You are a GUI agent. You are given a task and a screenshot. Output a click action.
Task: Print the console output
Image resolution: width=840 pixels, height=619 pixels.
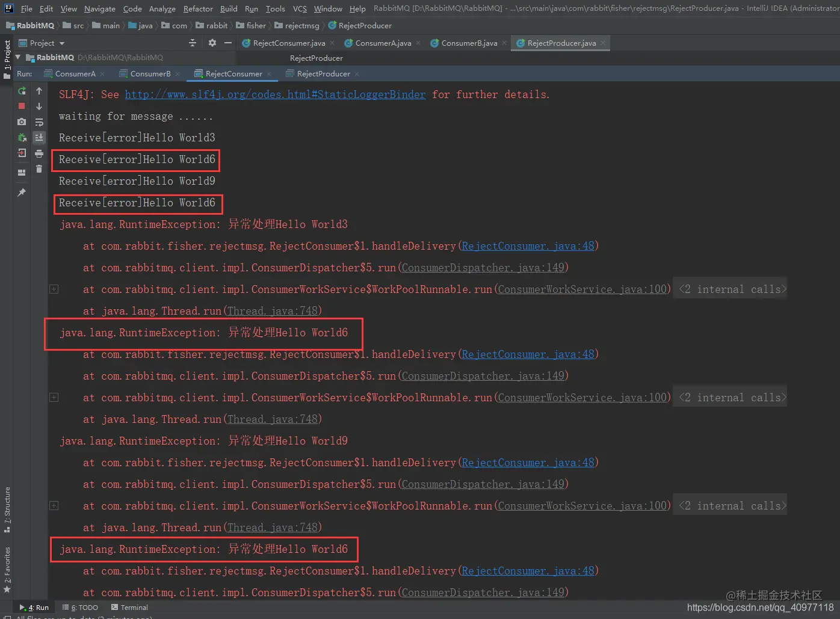[39, 153]
